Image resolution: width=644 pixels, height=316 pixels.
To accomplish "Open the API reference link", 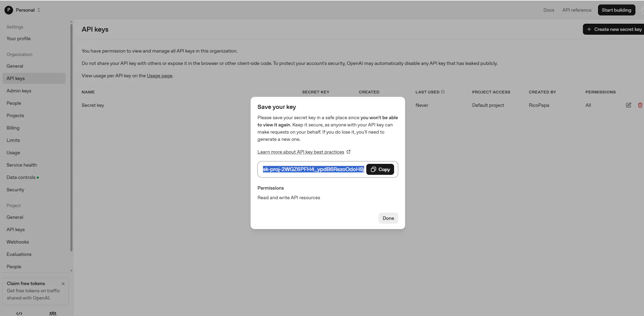I will [577, 10].
